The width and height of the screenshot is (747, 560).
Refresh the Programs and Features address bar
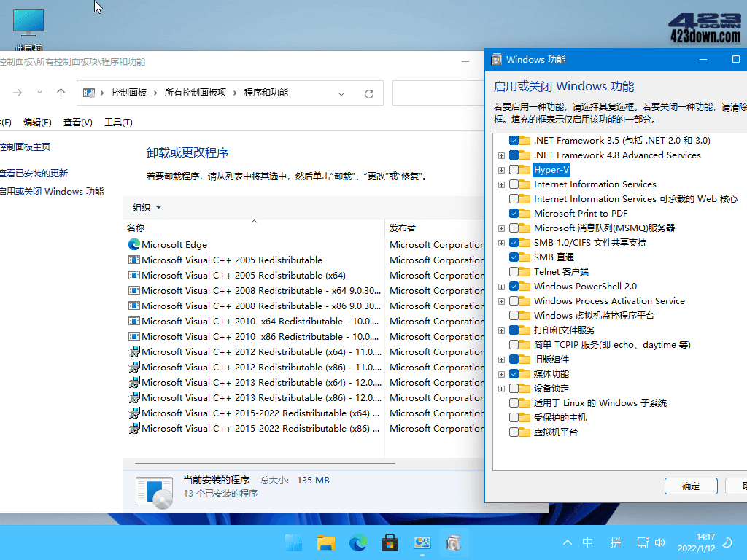368,94
